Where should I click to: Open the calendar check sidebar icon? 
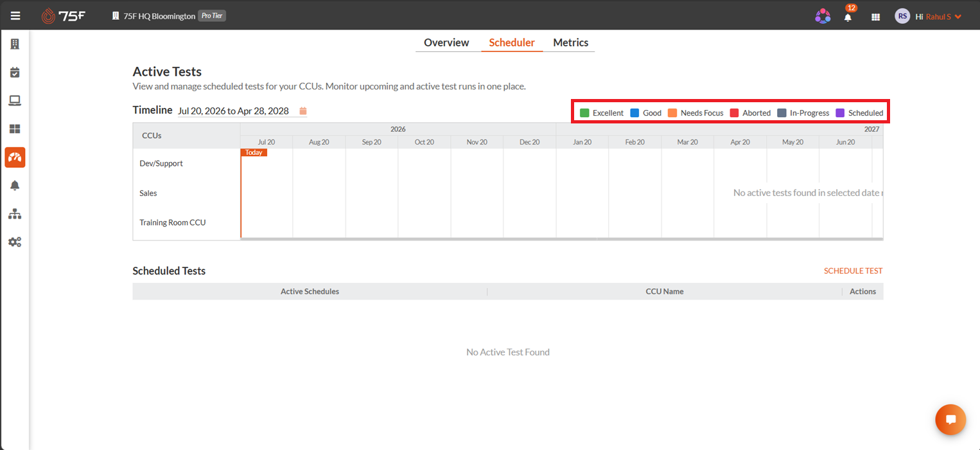tap(15, 72)
